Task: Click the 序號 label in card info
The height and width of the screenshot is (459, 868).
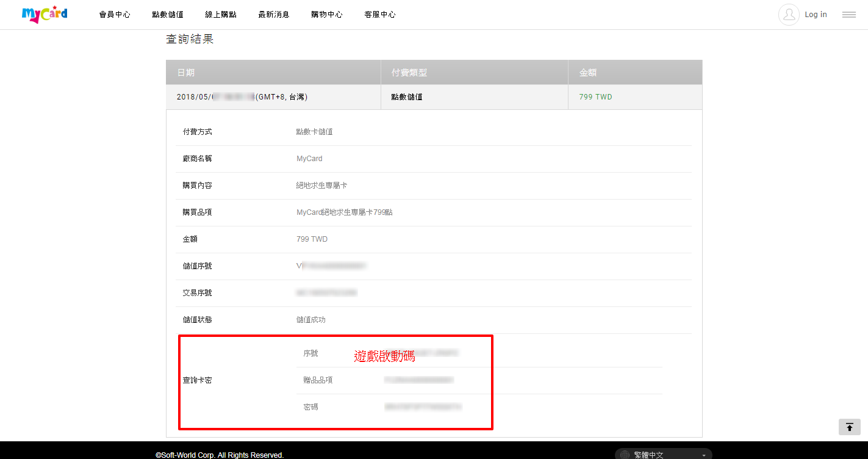Action: click(x=311, y=353)
